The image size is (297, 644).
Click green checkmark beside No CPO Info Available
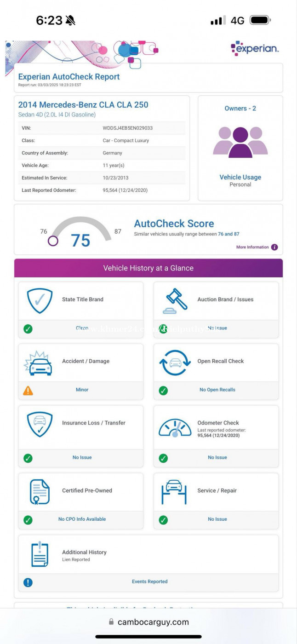coord(28,520)
